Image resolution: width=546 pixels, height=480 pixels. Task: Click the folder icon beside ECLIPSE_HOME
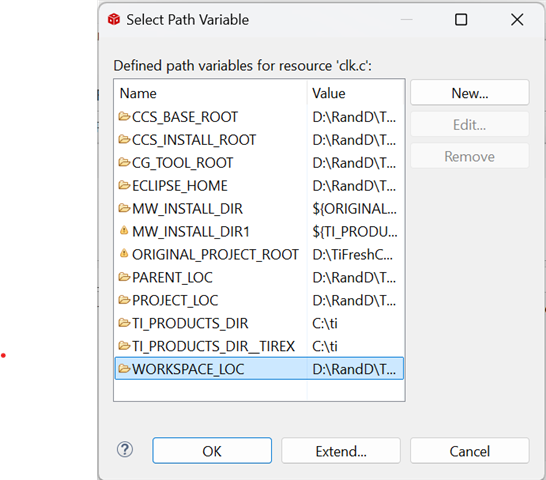coord(124,185)
